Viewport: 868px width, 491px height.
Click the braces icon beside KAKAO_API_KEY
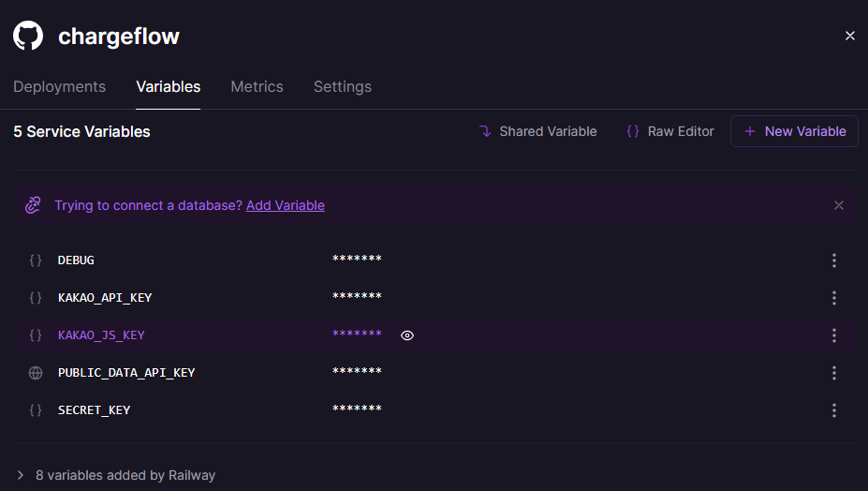click(36, 298)
